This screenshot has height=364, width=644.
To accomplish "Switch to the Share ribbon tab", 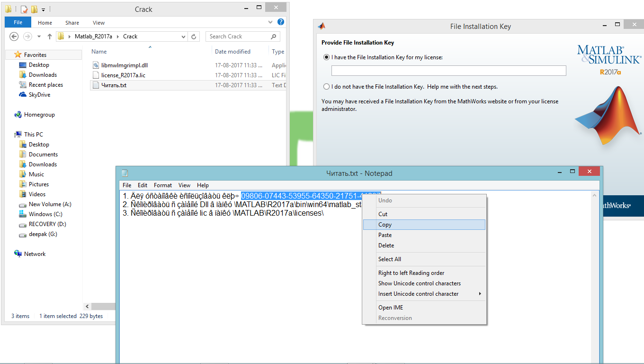I will tap(72, 23).
